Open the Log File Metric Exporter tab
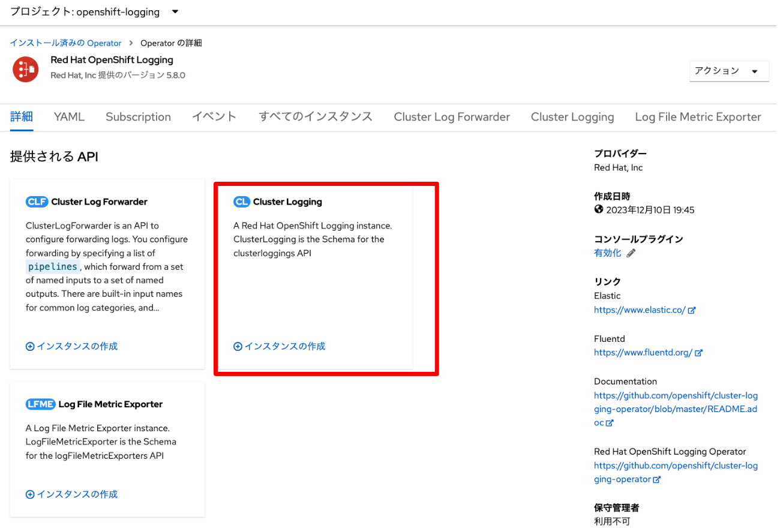 tap(698, 117)
